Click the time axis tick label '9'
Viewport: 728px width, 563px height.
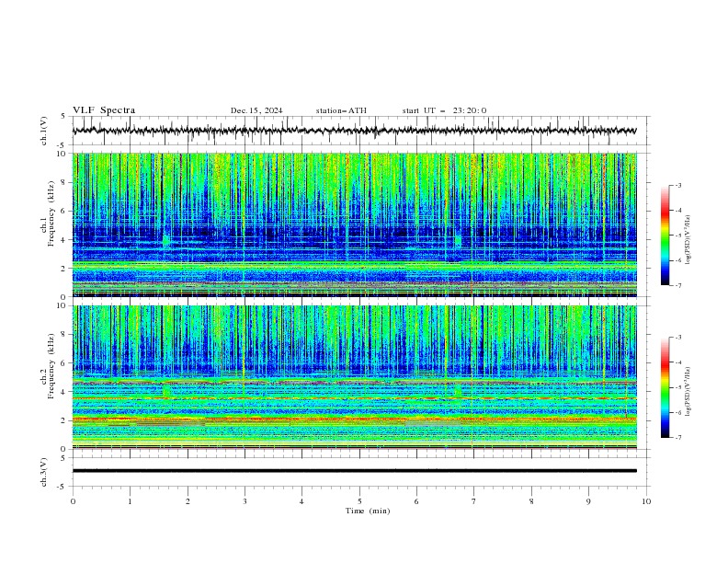[x=588, y=501]
